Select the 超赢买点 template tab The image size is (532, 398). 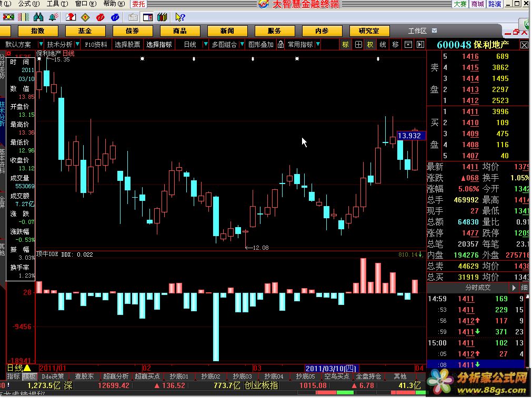click(147, 376)
